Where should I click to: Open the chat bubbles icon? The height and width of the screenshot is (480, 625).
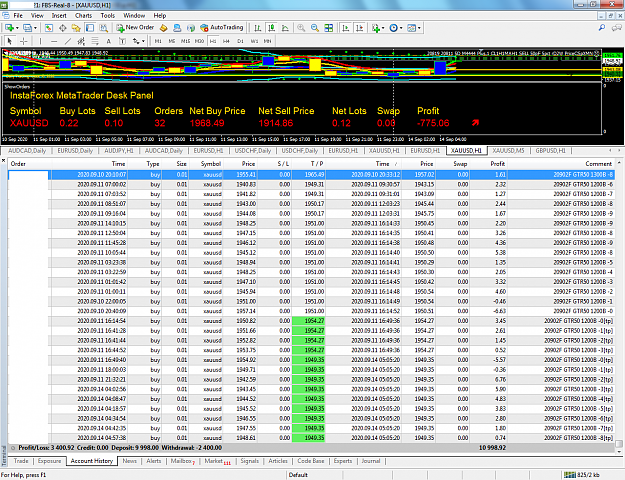click(x=617, y=28)
